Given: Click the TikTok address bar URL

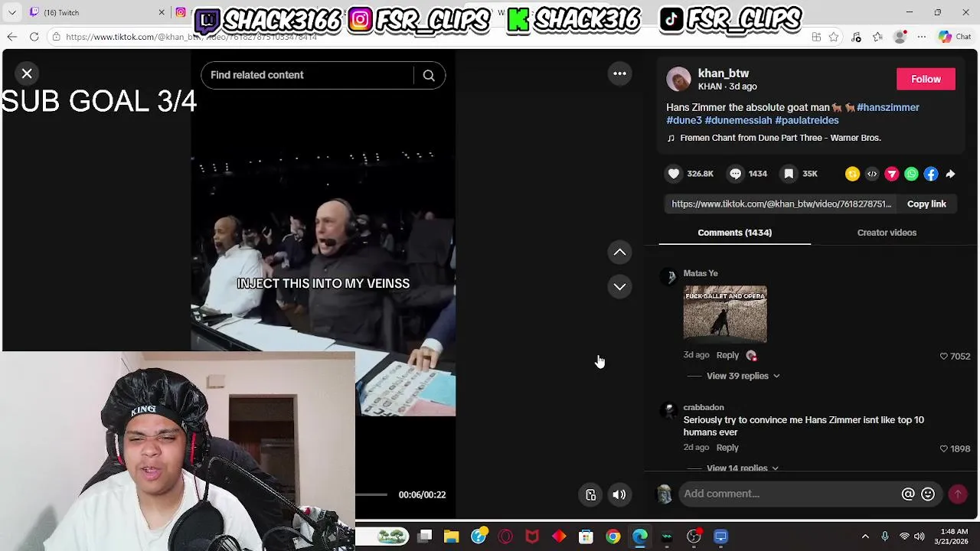Looking at the screenshot, I should coord(191,37).
